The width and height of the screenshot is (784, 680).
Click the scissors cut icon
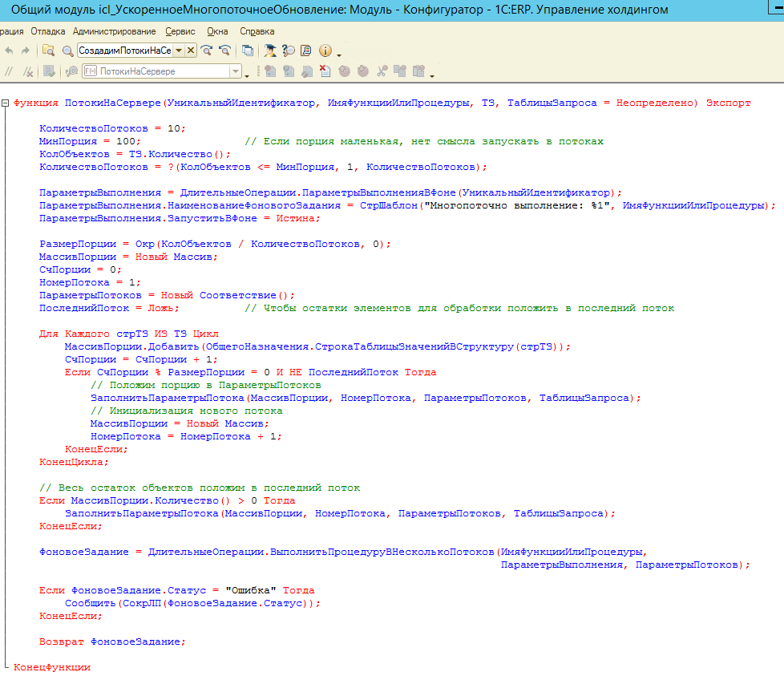click(382, 71)
